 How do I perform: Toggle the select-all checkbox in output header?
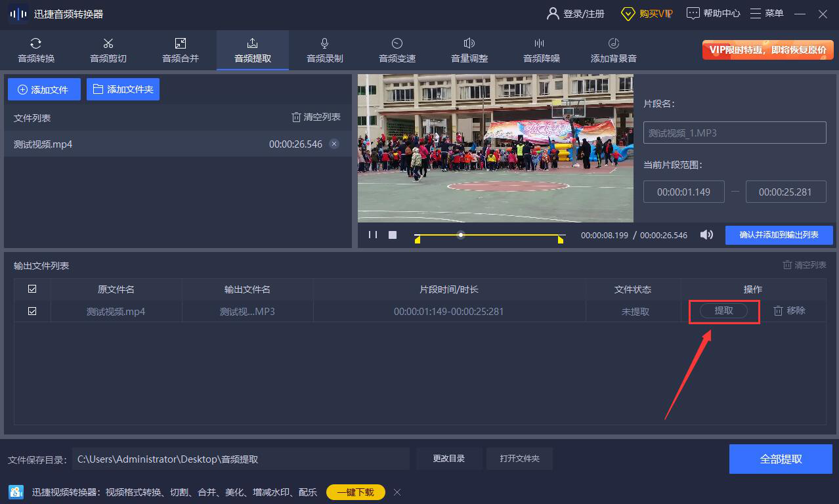(x=32, y=289)
